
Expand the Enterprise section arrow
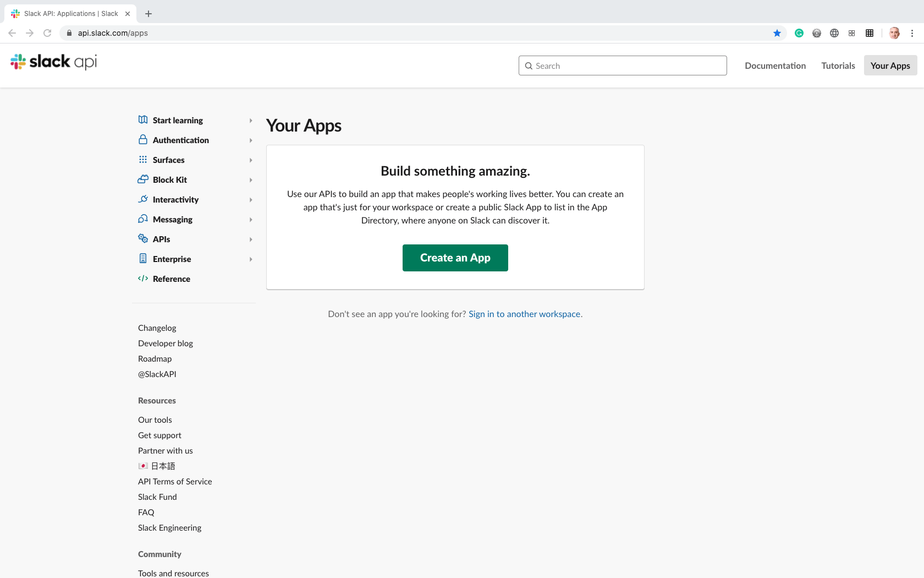(x=251, y=259)
